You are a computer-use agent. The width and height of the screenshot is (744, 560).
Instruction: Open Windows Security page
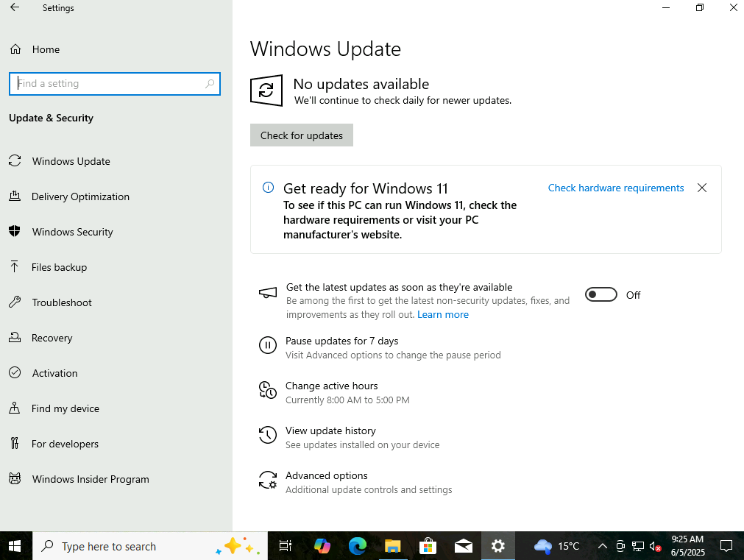73,232
